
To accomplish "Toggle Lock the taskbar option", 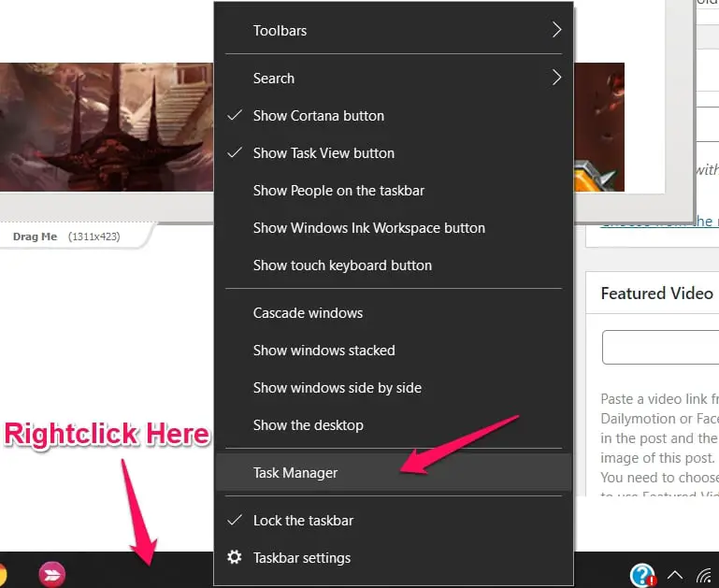I will point(394,520).
